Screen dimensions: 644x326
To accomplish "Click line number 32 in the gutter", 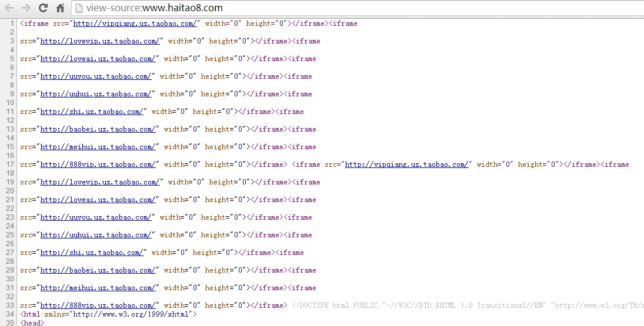I will 10,297.
